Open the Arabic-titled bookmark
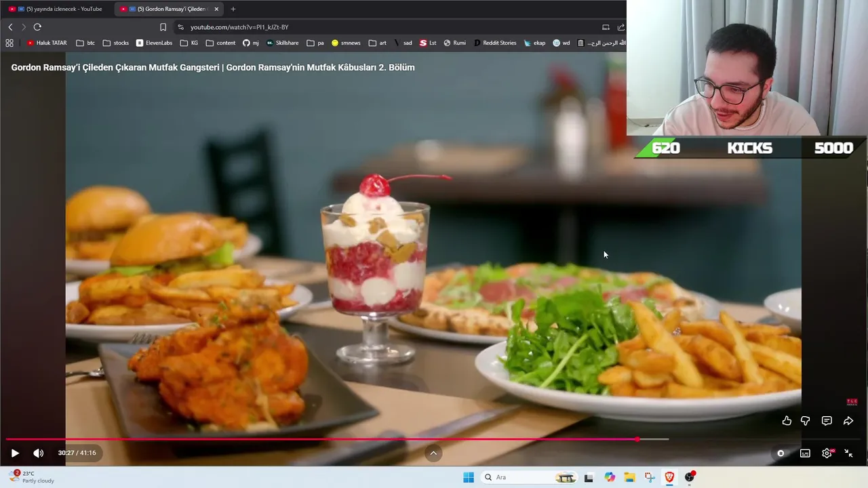This screenshot has width=868, height=488. tap(601, 43)
